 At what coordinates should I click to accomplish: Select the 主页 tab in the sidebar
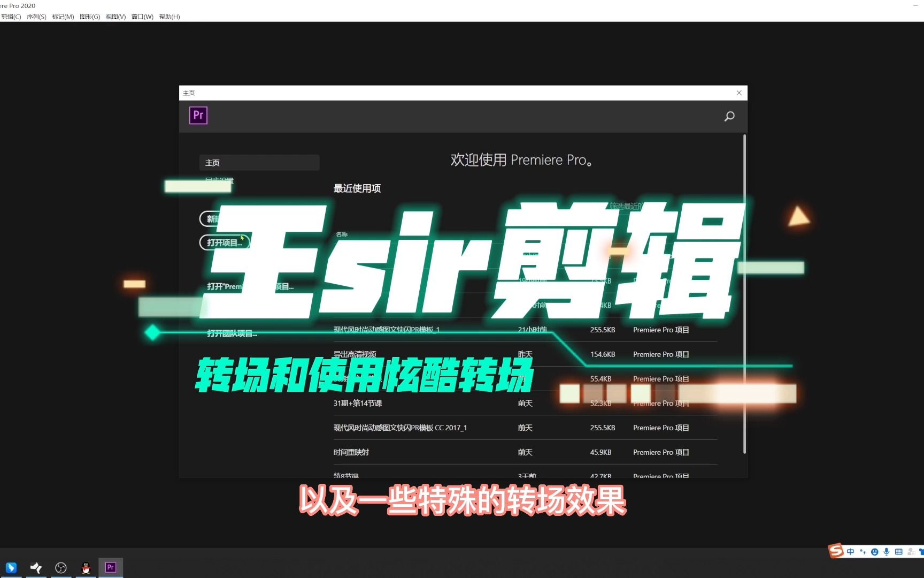259,163
